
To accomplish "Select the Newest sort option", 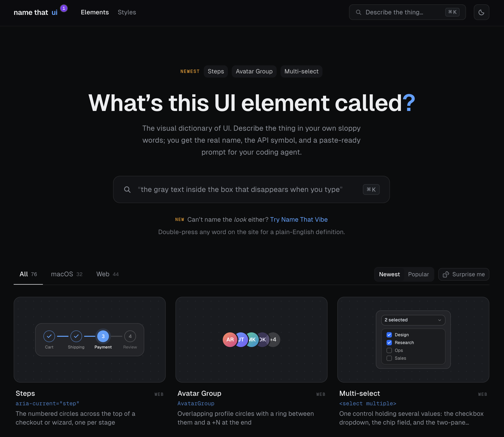I will point(389,274).
